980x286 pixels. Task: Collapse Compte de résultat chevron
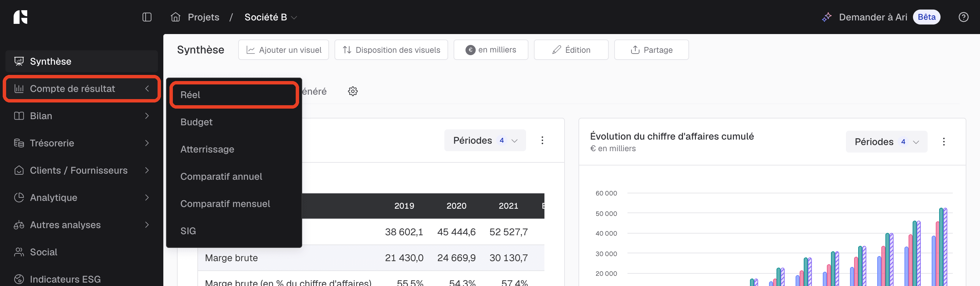point(147,89)
